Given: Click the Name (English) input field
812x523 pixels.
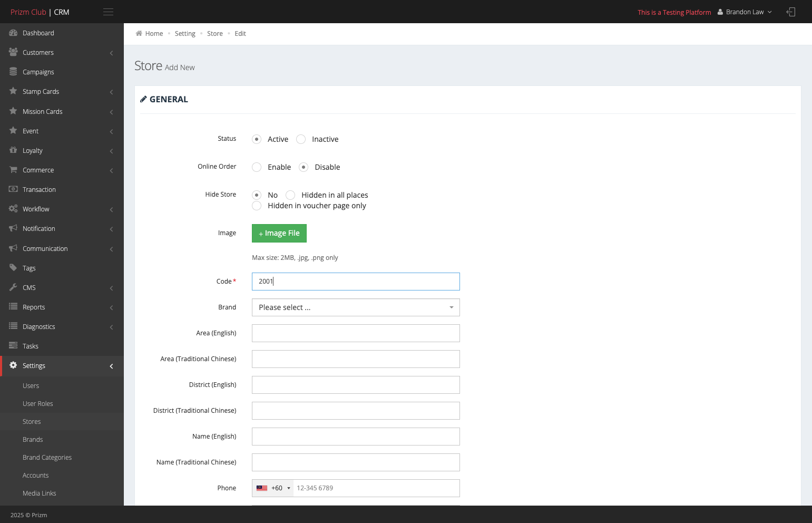Looking at the screenshot, I should point(356,437).
